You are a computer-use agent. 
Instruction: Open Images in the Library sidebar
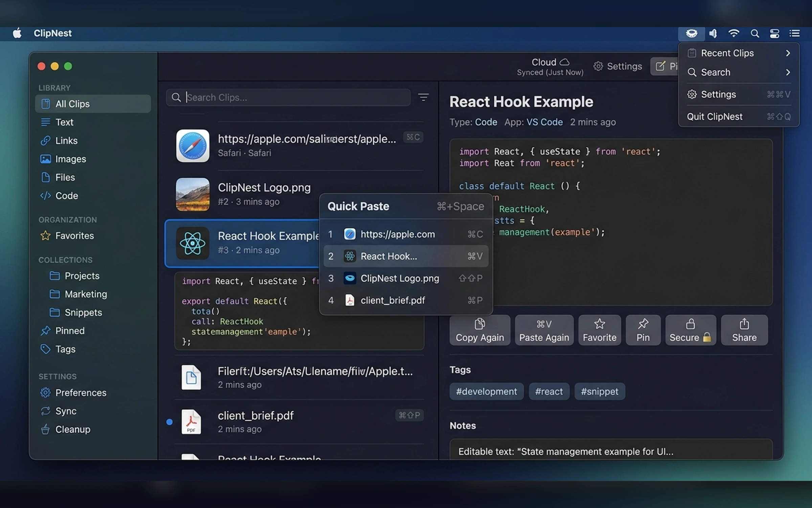point(93,159)
